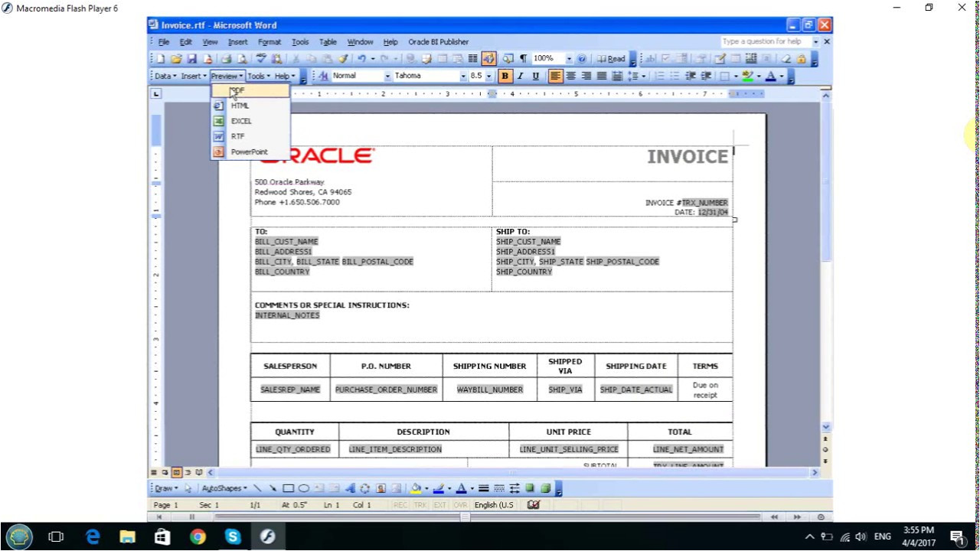Screen dimensions: 980x551
Task: Click the Save icon in standard toolbar
Action: click(x=192, y=59)
